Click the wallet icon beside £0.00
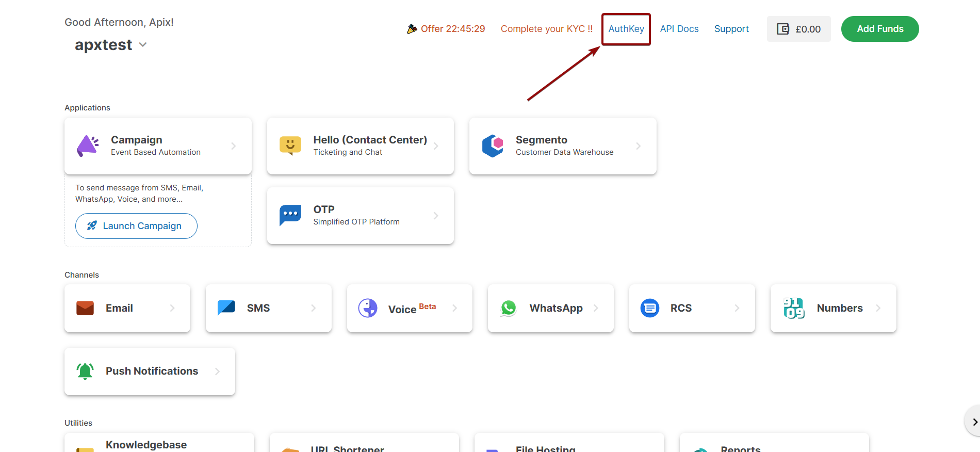This screenshot has height=452, width=980. point(783,29)
